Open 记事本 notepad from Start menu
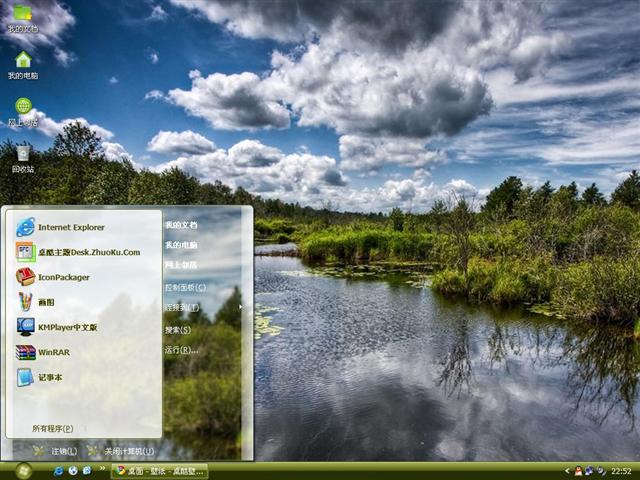The image size is (640, 480). point(39,378)
